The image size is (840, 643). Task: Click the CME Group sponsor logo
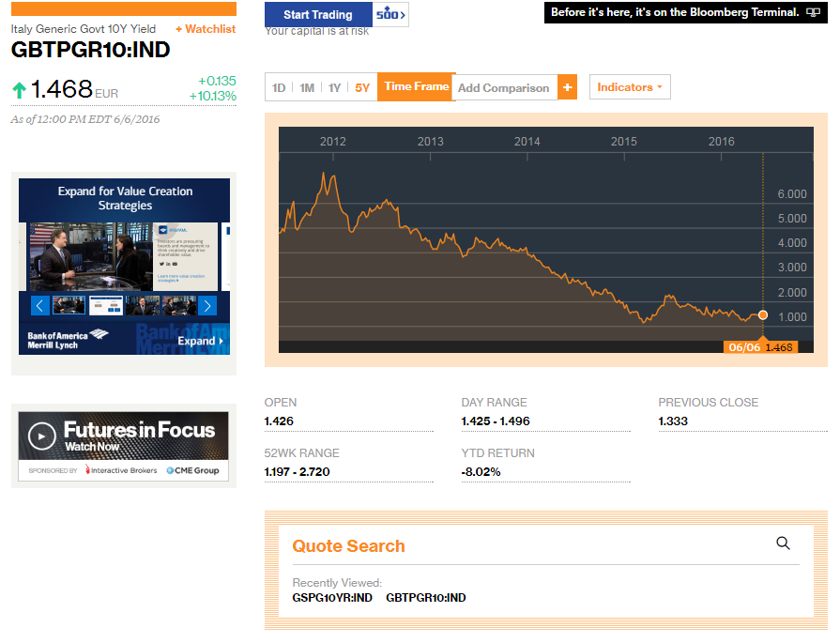[x=192, y=470]
